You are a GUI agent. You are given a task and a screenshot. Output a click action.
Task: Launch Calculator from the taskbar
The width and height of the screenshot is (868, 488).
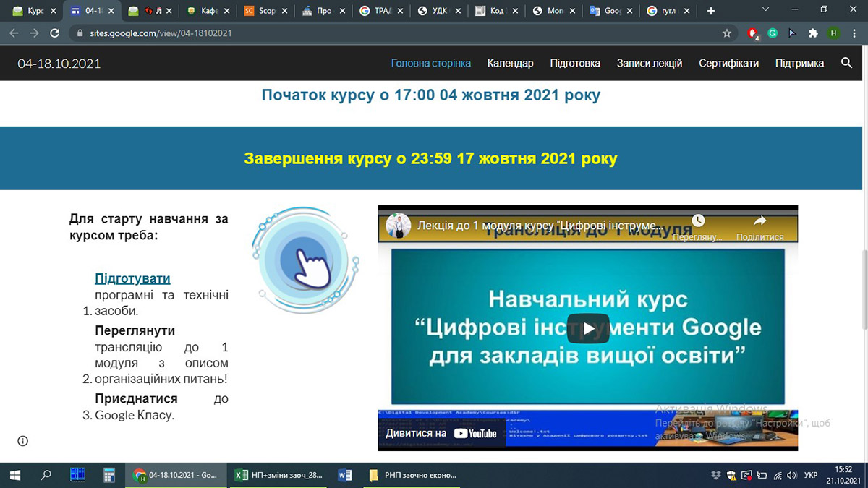coord(109,475)
